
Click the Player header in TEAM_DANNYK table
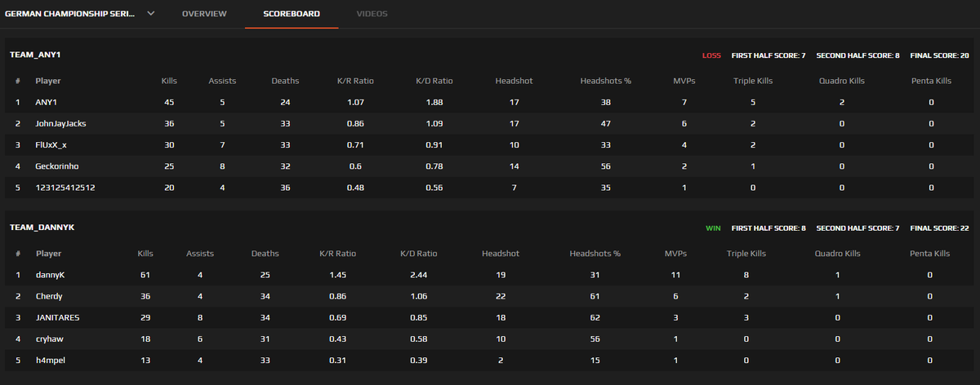click(x=47, y=254)
